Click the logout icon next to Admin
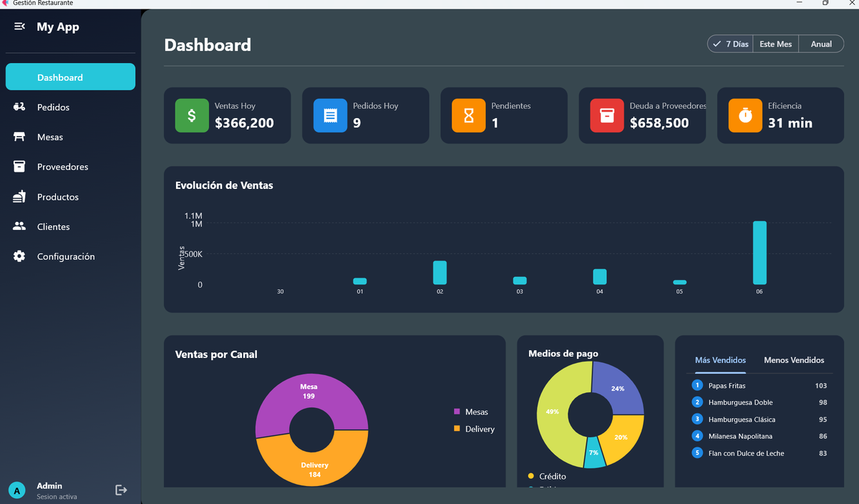 121,490
